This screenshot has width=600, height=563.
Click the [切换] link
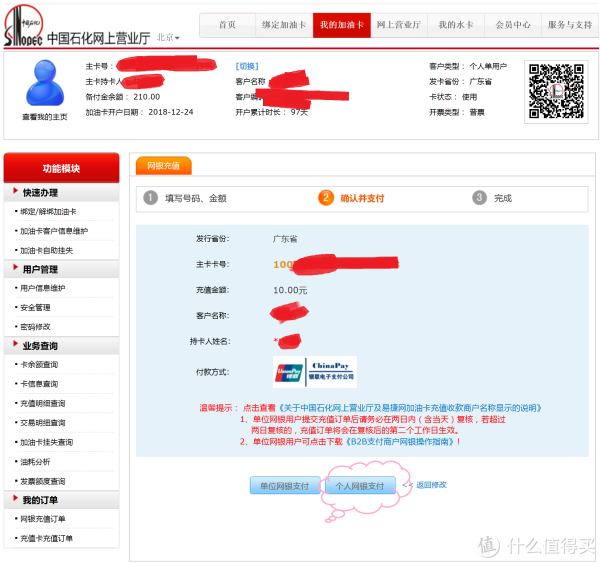pos(247,66)
